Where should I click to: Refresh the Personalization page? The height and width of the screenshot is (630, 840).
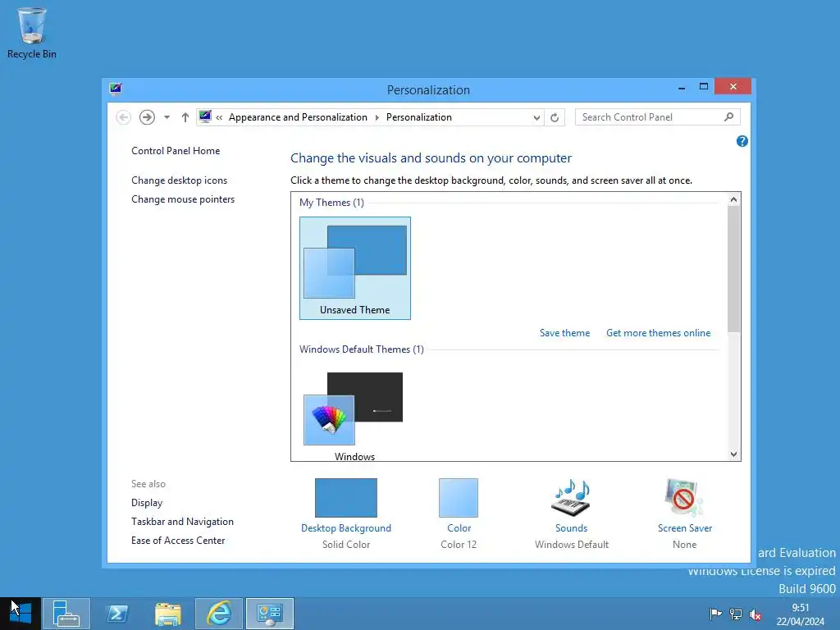[x=555, y=118]
